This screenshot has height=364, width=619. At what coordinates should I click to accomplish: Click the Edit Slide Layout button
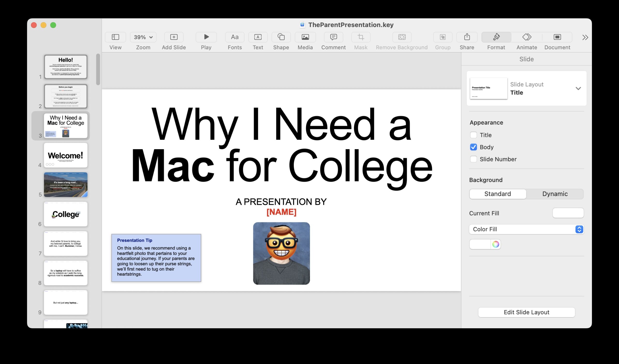click(x=526, y=312)
